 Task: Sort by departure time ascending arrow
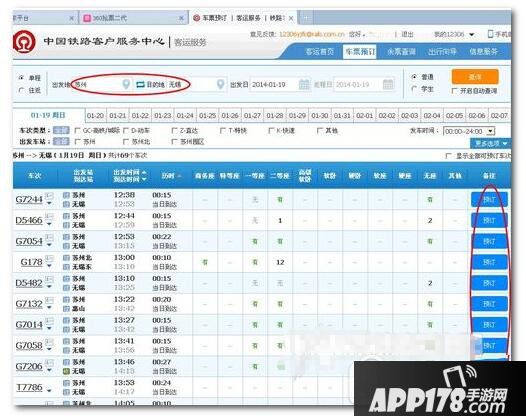[x=144, y=172]
